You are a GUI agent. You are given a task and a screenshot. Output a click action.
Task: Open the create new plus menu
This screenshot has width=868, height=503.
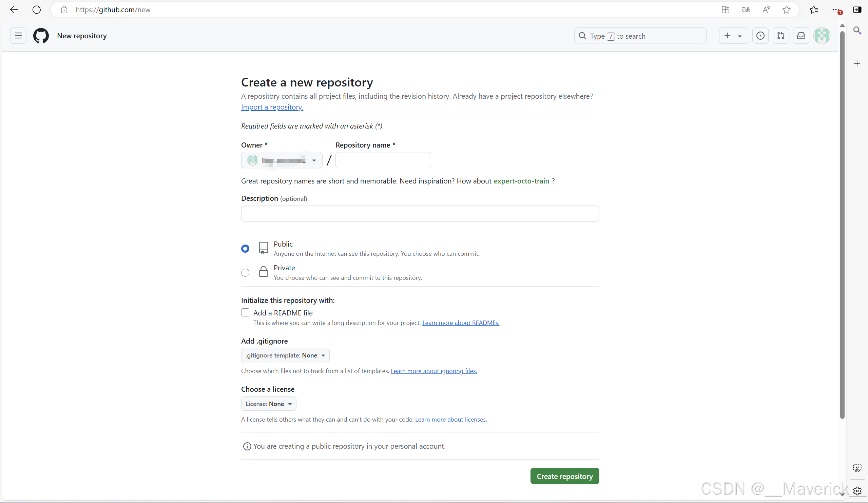(733, 36)
